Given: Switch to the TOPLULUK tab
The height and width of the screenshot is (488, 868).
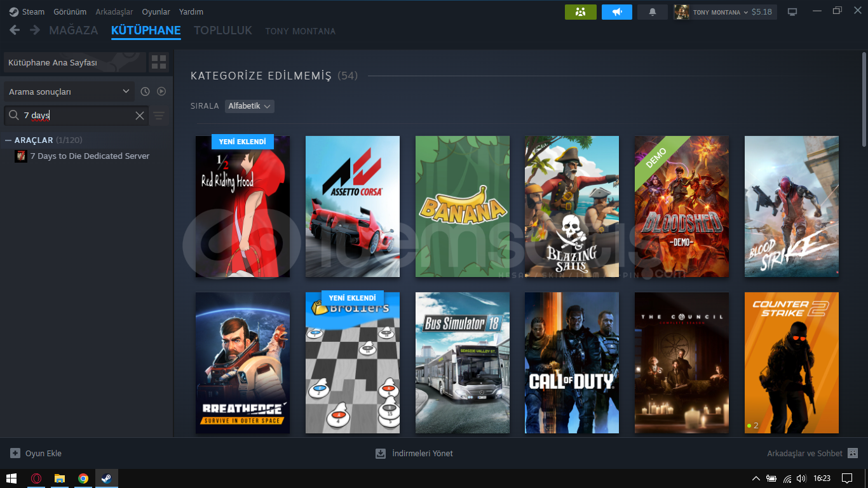Looking at the screenshot, I should [223, 30].
